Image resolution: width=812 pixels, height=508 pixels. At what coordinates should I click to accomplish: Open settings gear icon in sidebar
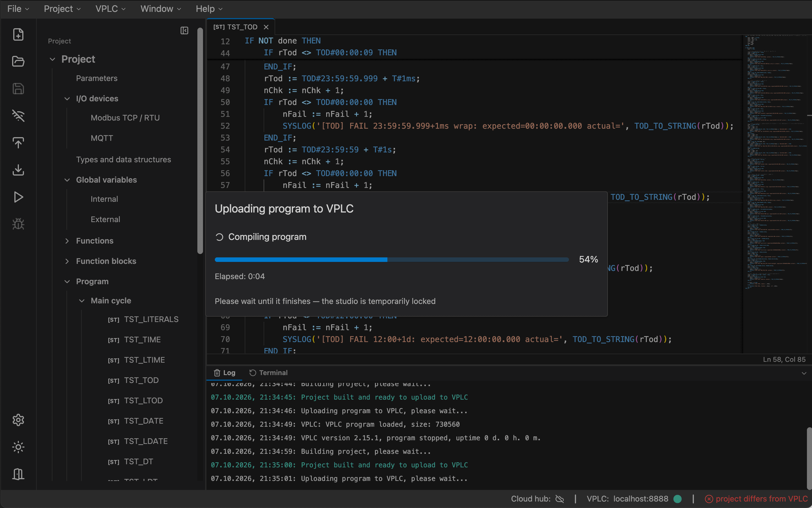click(x=18, y=420)
